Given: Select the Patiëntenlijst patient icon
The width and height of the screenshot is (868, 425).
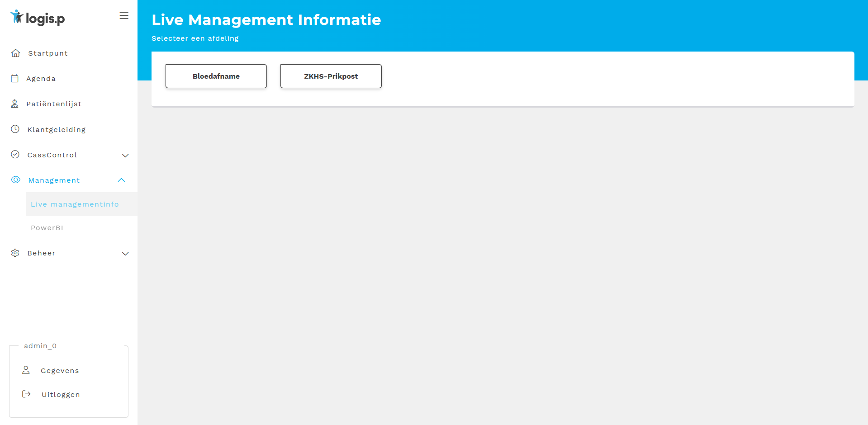Looking at the screenshot, I should click(x=16, y=103).
